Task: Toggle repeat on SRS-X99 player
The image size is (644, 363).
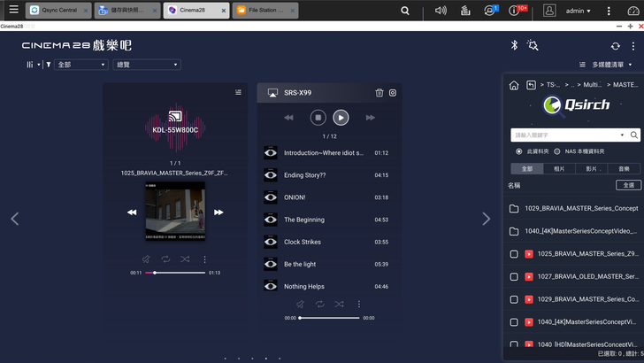Action: [x=320, y=305]
